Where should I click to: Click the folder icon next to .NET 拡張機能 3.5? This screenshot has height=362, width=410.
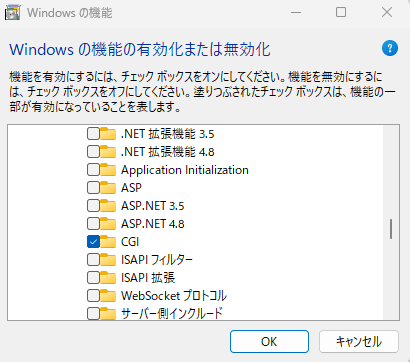108,134
